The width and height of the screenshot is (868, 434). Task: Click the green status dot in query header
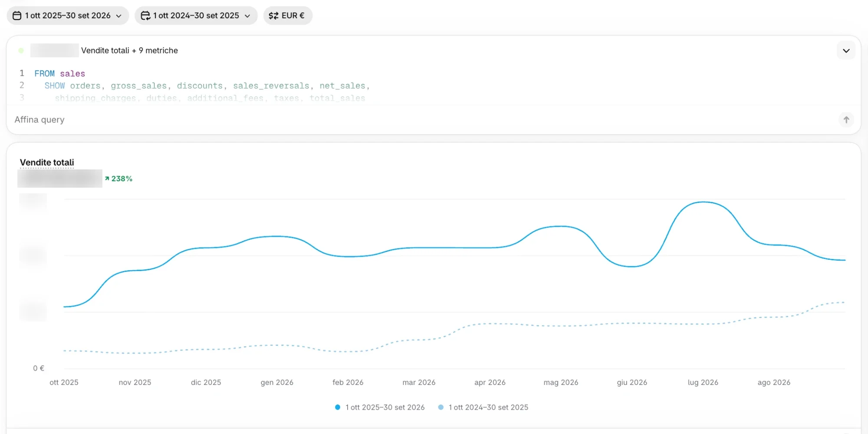click(x=21, y=50)
